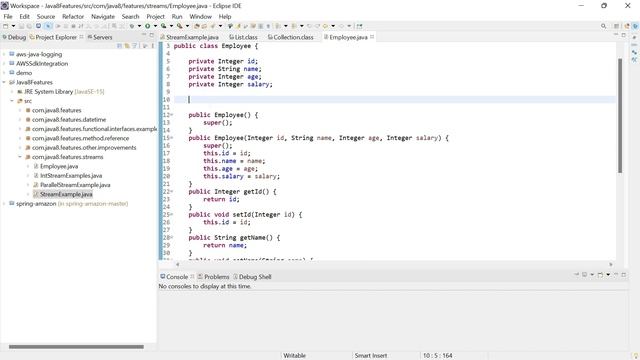This screenshot has width=640, height=360.
Task: Click the Coverage launch toolbar icon
Action: pyautogui.click(x=163, y=26)
